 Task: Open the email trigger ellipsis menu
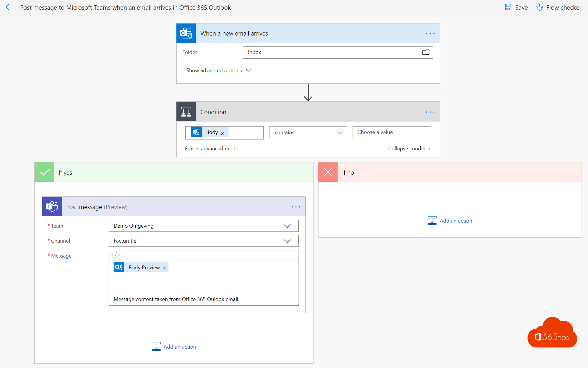[430, 33]
